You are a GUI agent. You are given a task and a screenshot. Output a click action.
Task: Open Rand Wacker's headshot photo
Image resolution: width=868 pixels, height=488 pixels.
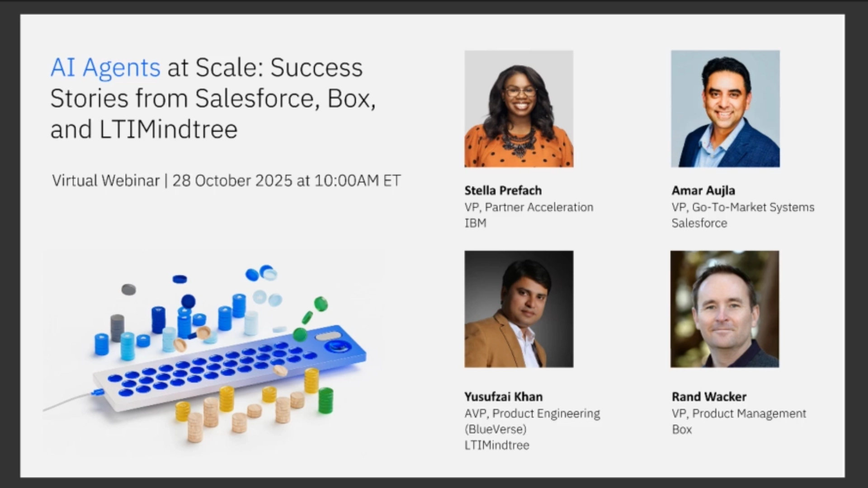tap(724, 309)
